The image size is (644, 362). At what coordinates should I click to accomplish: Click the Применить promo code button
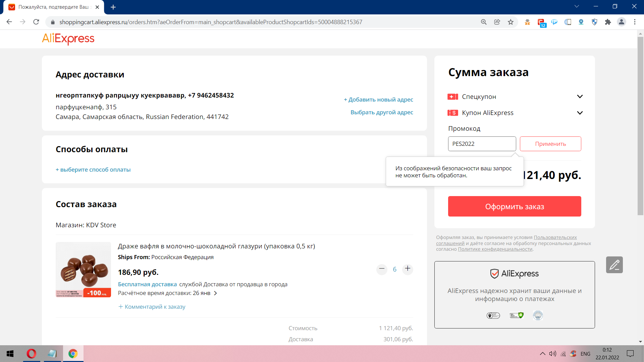coord(550,144)
